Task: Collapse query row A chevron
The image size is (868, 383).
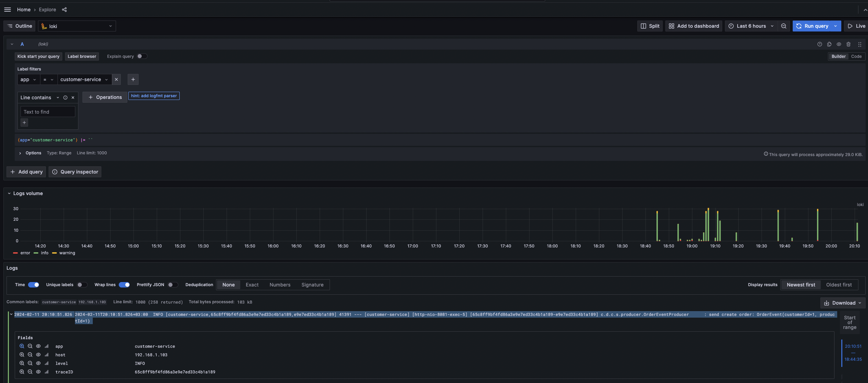Action: point(12,44)
